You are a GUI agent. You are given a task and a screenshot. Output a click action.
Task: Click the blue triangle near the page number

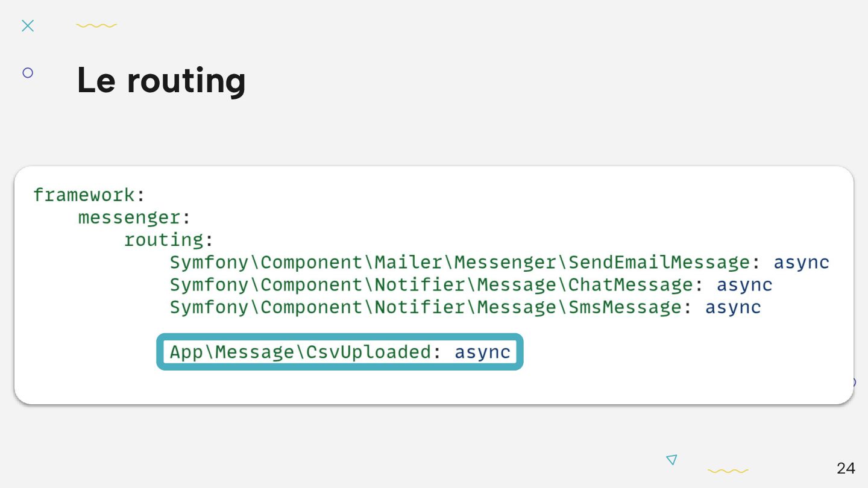tap(671, 460)
